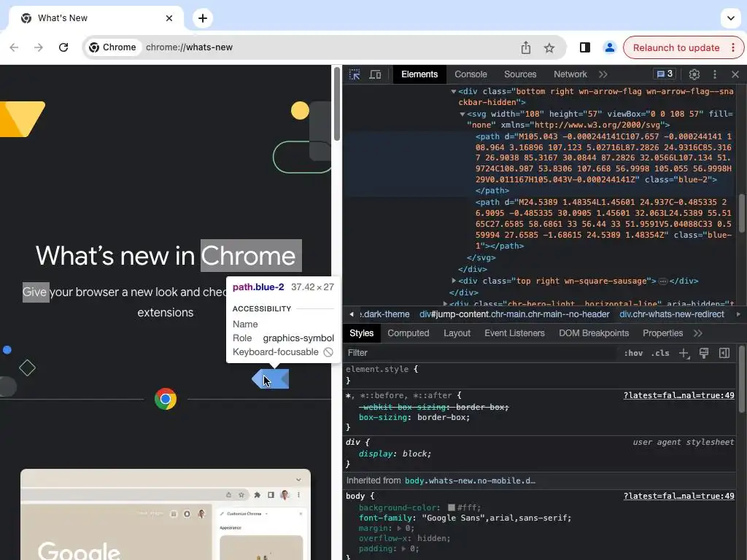747x560 pixels.
Task: Show more DevTools panels chevron
Action: (603, 74)
